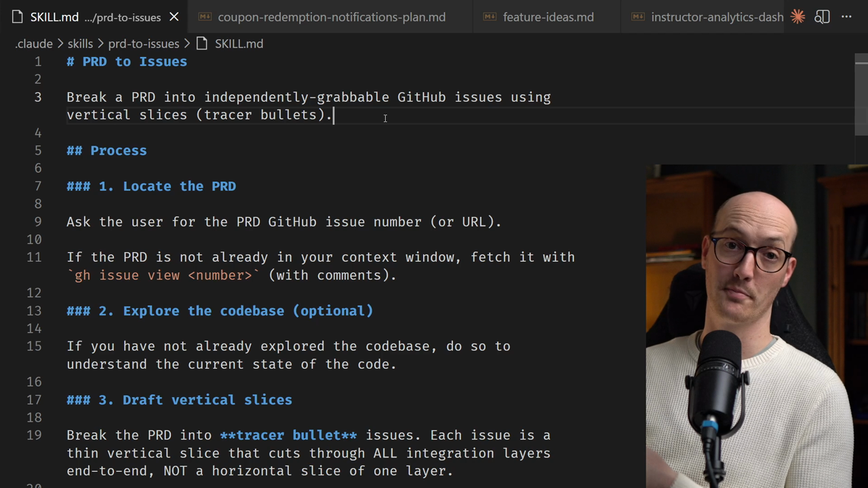Open the editor More Actions ellipsis menu
Screen dimensions: 868x488
[846, 17]
